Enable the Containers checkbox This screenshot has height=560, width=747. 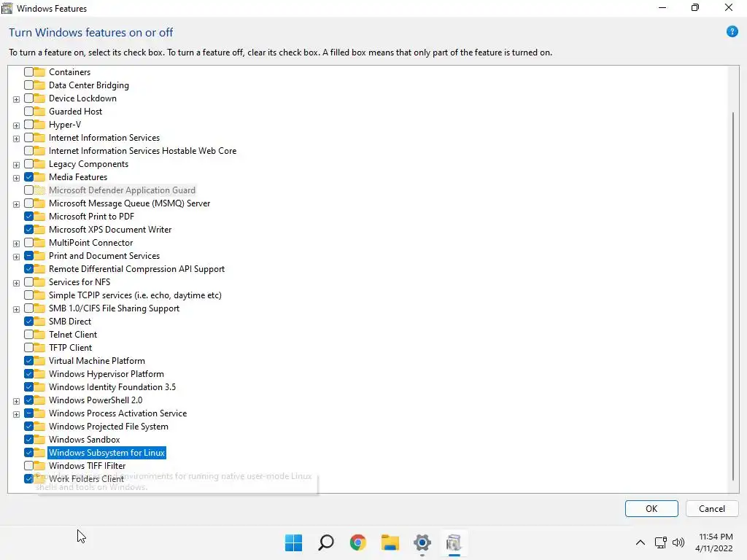[28, 72]
